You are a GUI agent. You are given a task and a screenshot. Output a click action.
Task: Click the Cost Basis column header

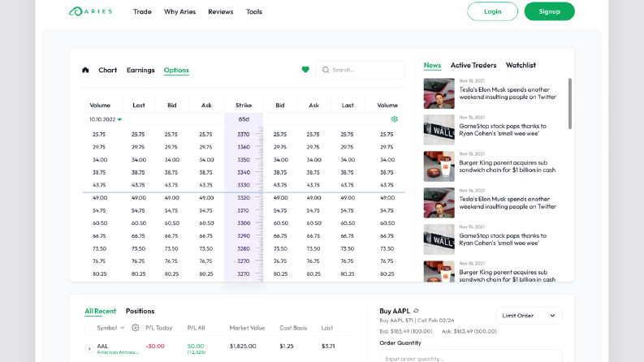(x=293, y=328)
